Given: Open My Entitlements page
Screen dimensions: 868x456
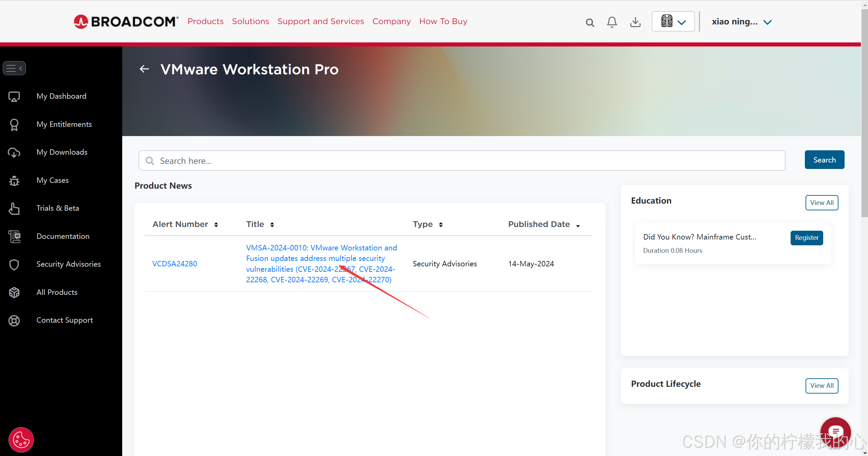Looking at the screenshot, I should tap(64, 124).
